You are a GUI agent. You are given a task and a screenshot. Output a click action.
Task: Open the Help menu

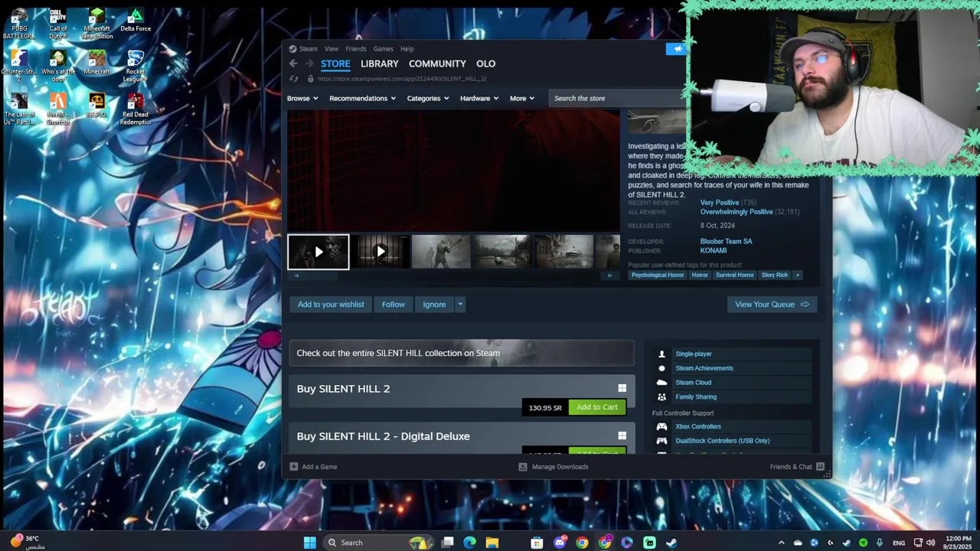coord(407,49)
